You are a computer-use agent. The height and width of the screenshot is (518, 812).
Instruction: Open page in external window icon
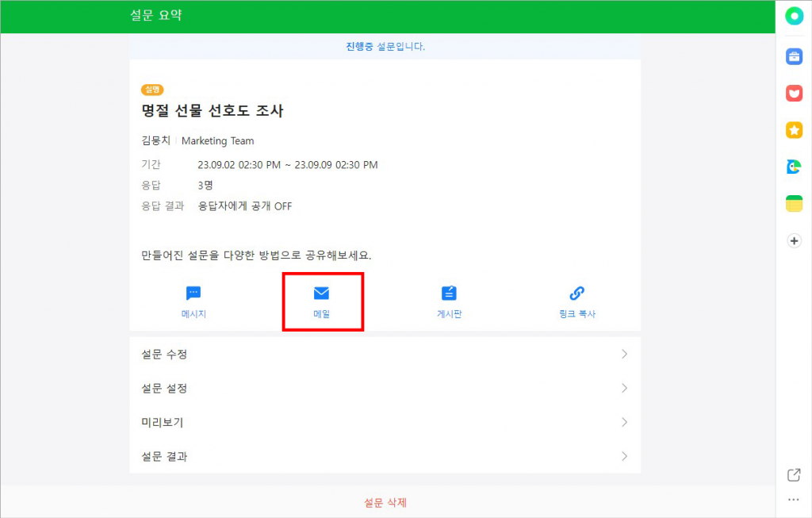tap(794, 474)
